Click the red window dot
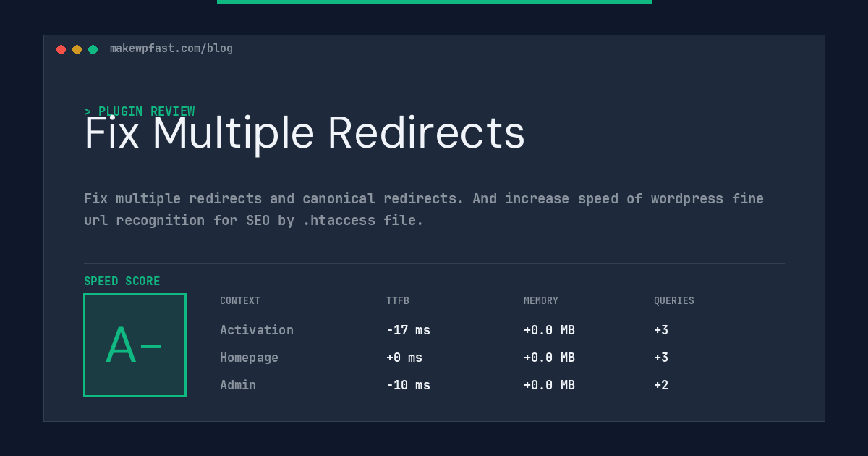Viewport: 868px width, 456px height. [61, 49]
